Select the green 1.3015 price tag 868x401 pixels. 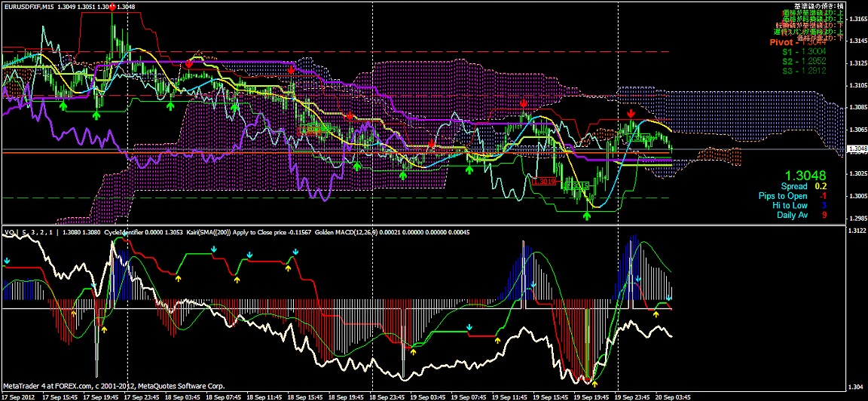click(x=576, y=185)
